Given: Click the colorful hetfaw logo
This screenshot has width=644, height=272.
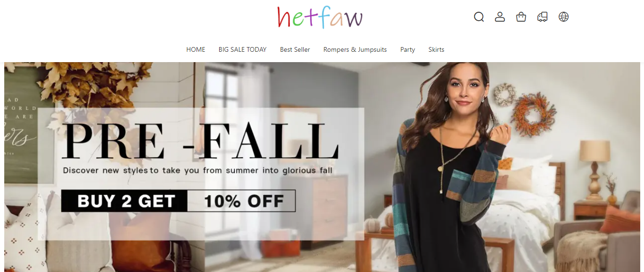Looking at the screenshot, I should 320,17.
